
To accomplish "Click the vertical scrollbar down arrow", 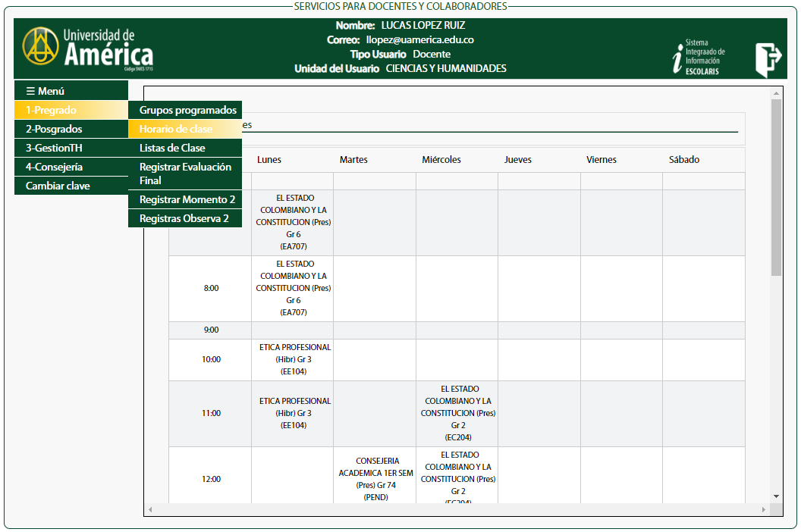I will [x=777, y=496].
